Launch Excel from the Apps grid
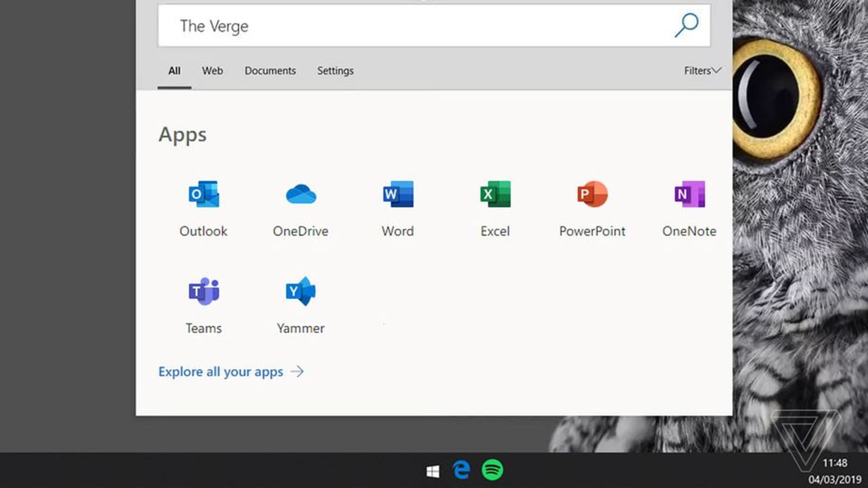The image size is (868, 488). [495, 194]
